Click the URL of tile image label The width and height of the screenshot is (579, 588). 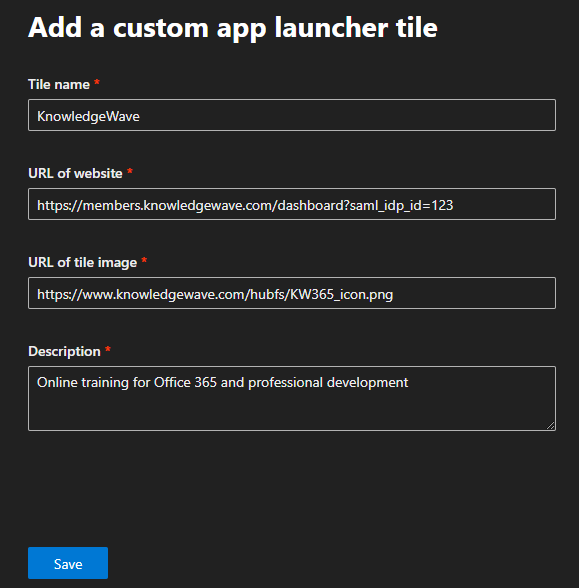(x=82, y=262)
